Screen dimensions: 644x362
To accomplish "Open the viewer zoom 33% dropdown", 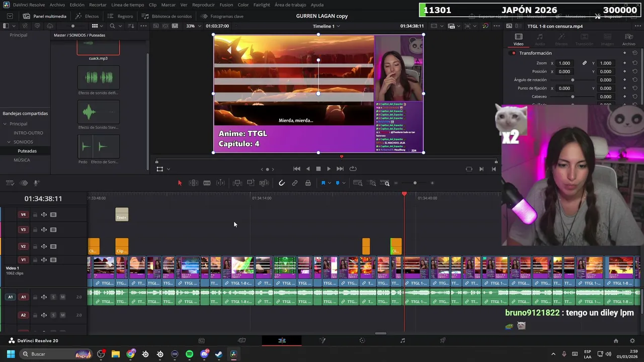I will click(194, 26).
